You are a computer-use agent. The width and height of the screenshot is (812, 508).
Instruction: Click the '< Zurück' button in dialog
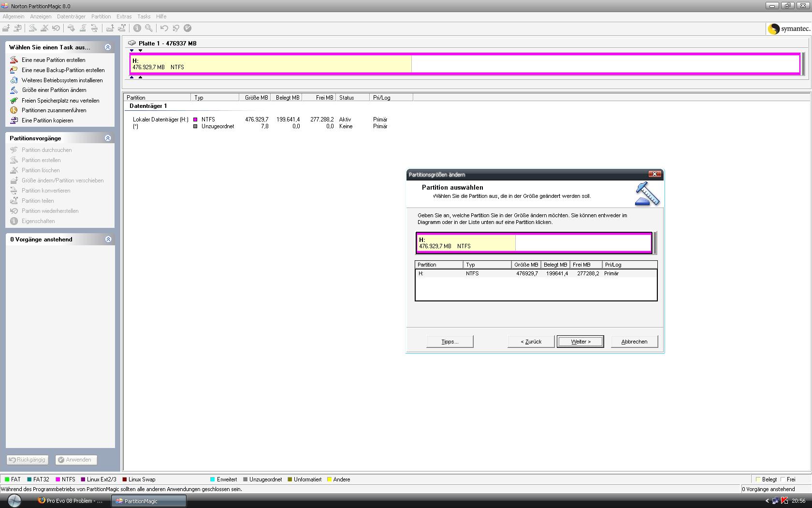coord(531,342)
